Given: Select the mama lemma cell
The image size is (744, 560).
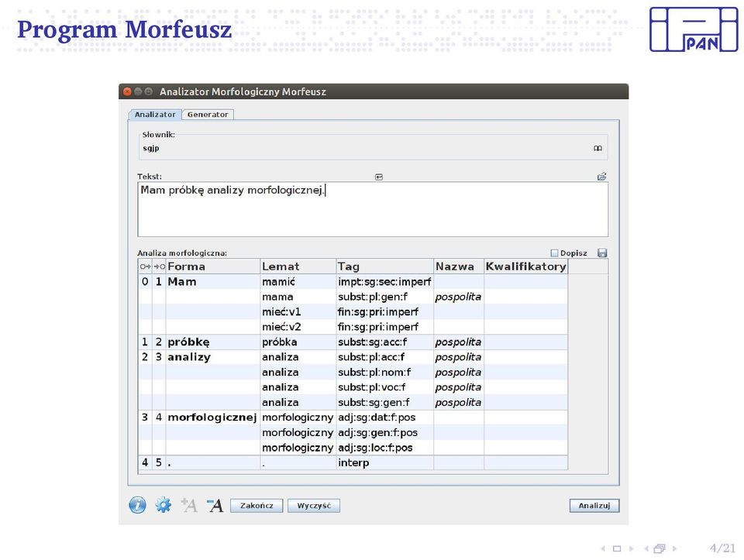Looking at the screenshot, I should pyautogui.click(x=298, y=297).
